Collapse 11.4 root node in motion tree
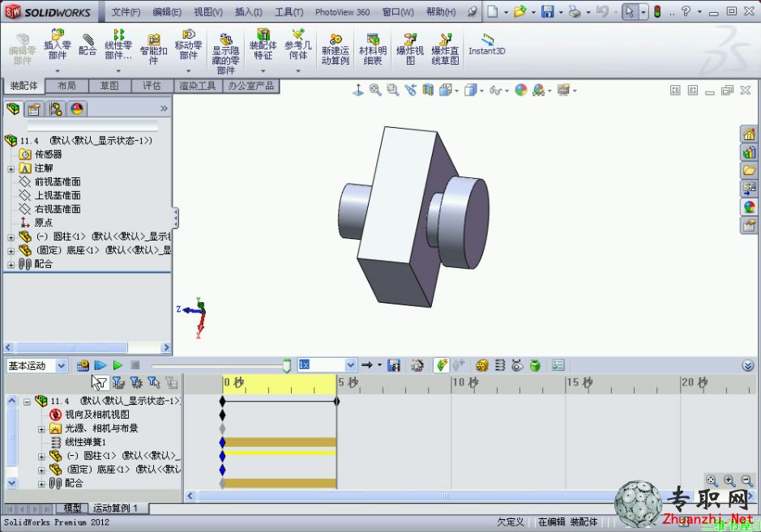761x532 pixels. pos(28,402)
